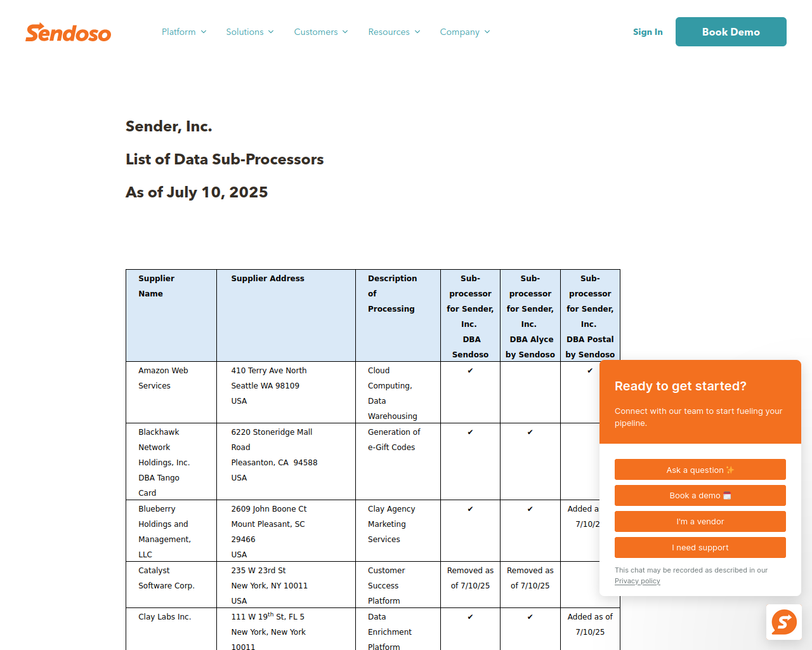The image size is (812, 650).
Task: Select I need support chat option
Action: (700, 548)
